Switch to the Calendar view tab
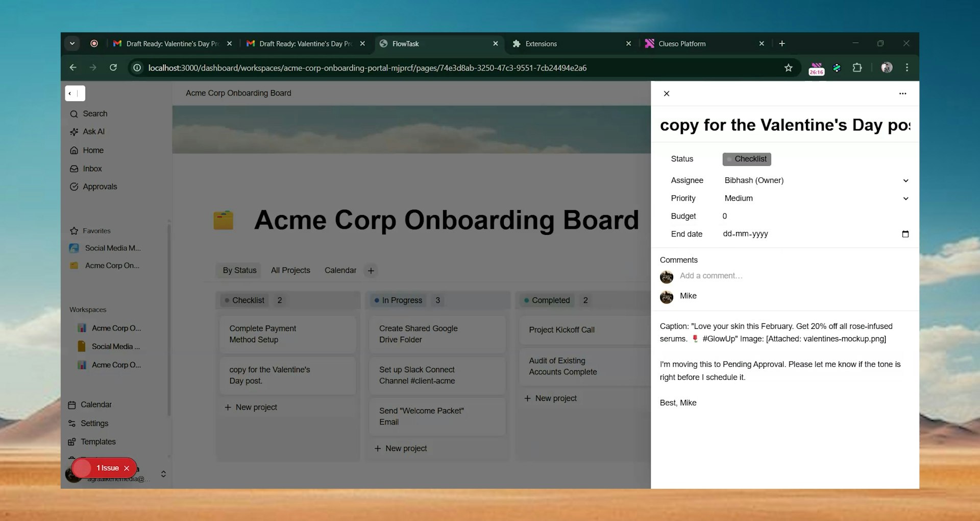 pyautogui.click(x=340, y=270)
